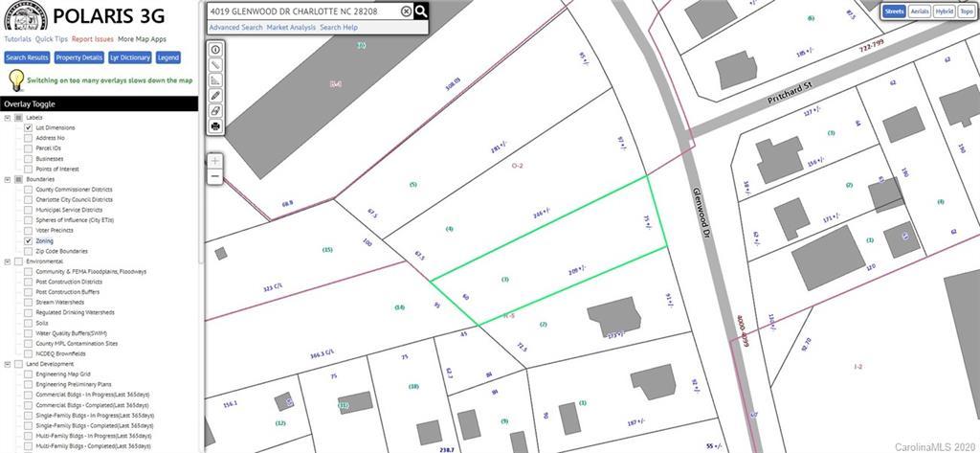Print the map using printer icon
The width and height of the screenshot is (980, 453).
pos(215,126)
